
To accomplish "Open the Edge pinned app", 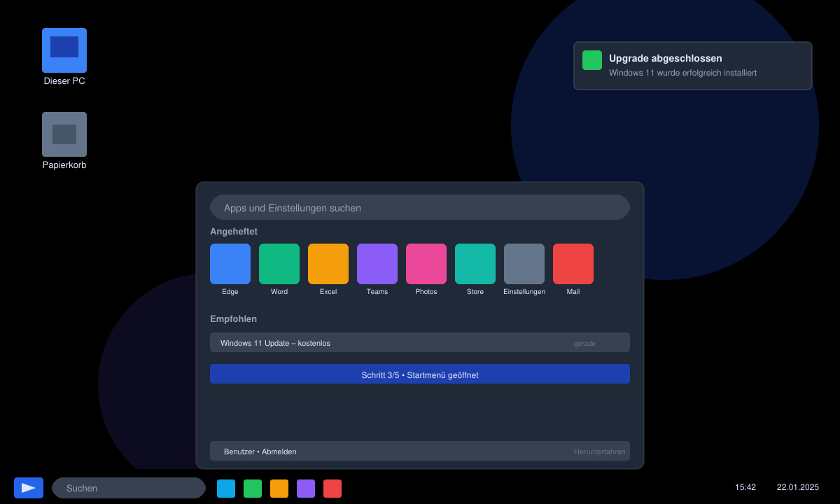I will 230,264.
